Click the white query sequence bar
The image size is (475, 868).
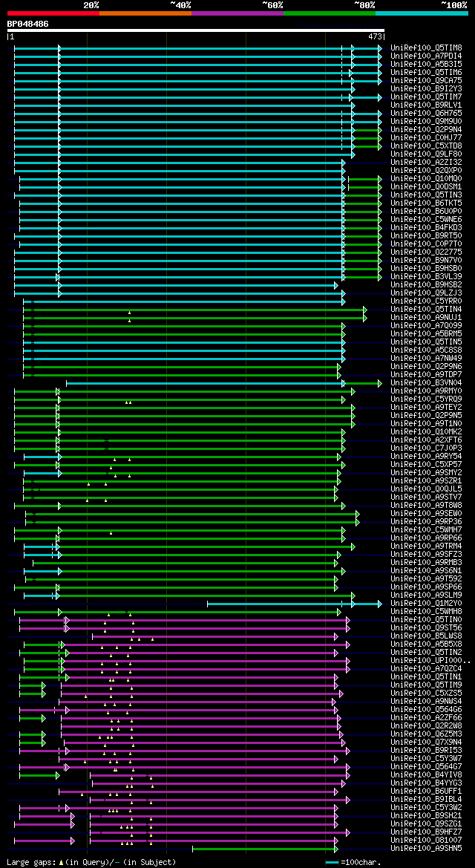pyautogui.click(x=195, y=30)
